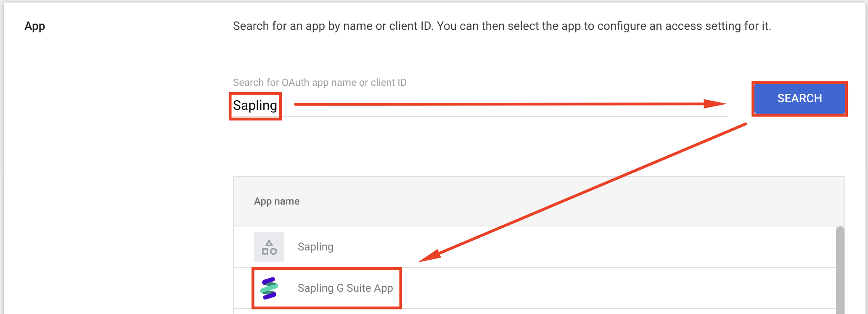Click the empty part of the search field line
Viewport: 868px width, 314px height.
(505, 112)
